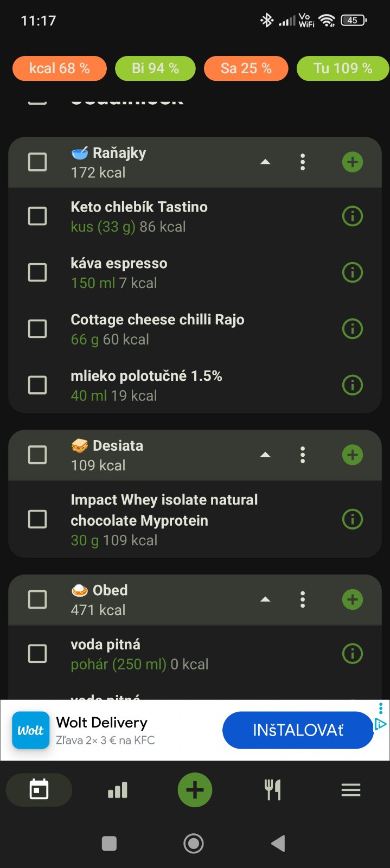Open the hamburger menu in bottom bar
Screen dimensions: 390x868
pos(351,790)
